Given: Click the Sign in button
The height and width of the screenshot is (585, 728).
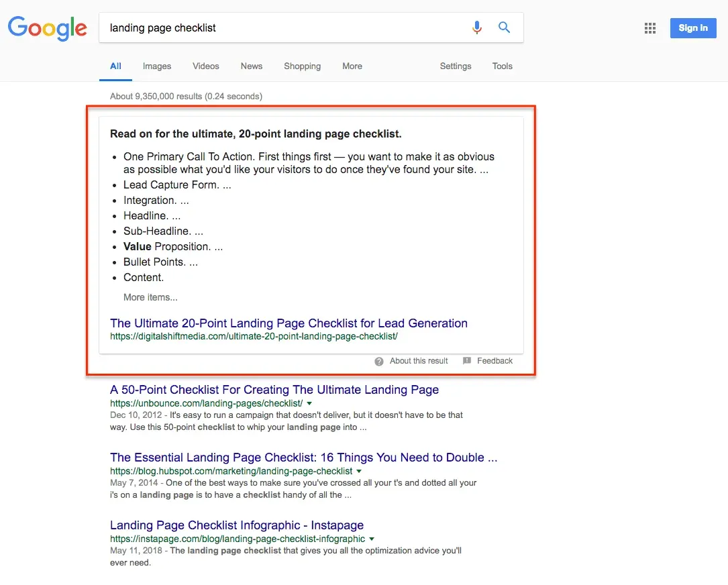Looking at the screenshot, I should [x=693, y=28].
